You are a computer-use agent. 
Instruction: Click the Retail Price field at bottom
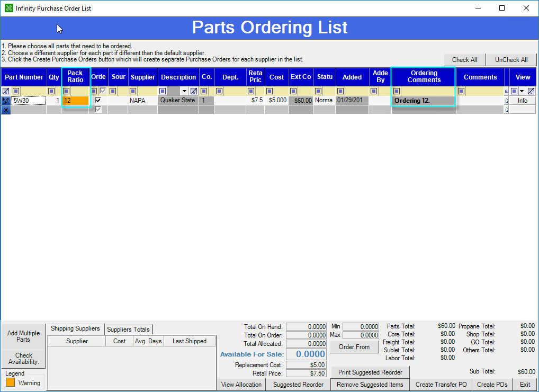pyautogui.click(x=306, y=373)
